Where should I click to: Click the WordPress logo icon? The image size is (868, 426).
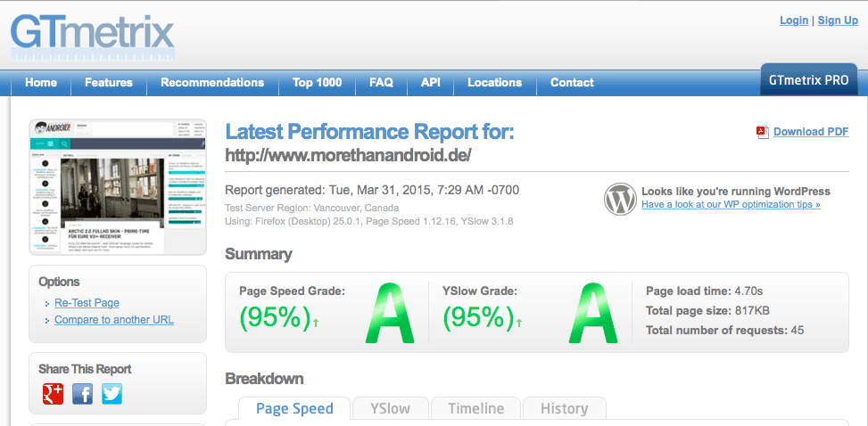click(x=620, y=199)
